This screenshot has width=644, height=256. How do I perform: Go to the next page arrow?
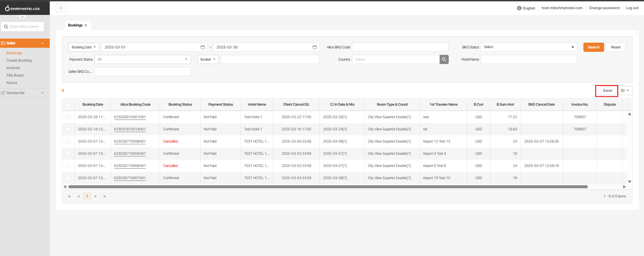pyautogui.click(x=96, y=196)
